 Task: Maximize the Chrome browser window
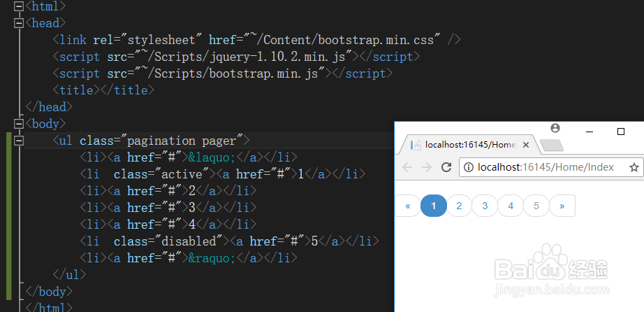coord(621,132)
